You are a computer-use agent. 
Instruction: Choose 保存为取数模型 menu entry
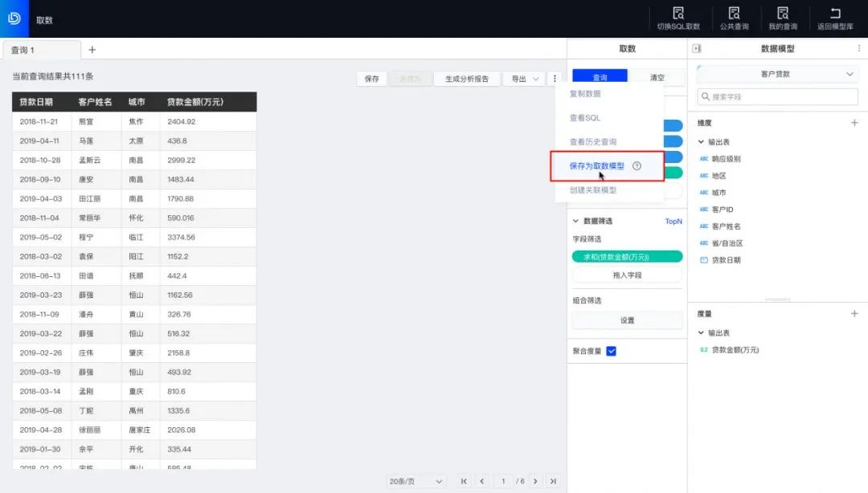[x=596, y=166]
